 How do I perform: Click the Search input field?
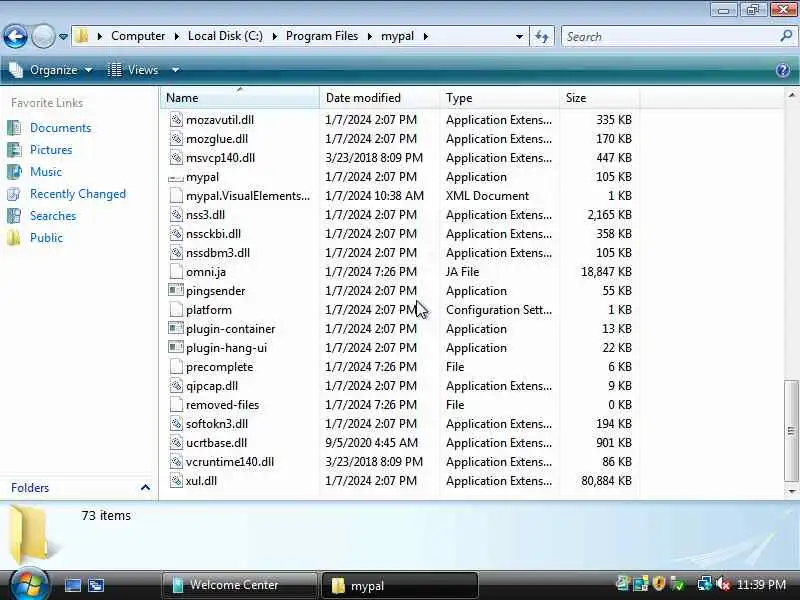tap(672, 36)
